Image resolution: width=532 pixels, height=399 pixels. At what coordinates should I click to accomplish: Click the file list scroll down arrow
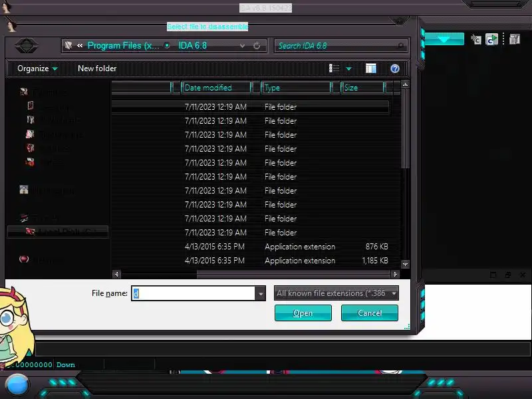405,264
